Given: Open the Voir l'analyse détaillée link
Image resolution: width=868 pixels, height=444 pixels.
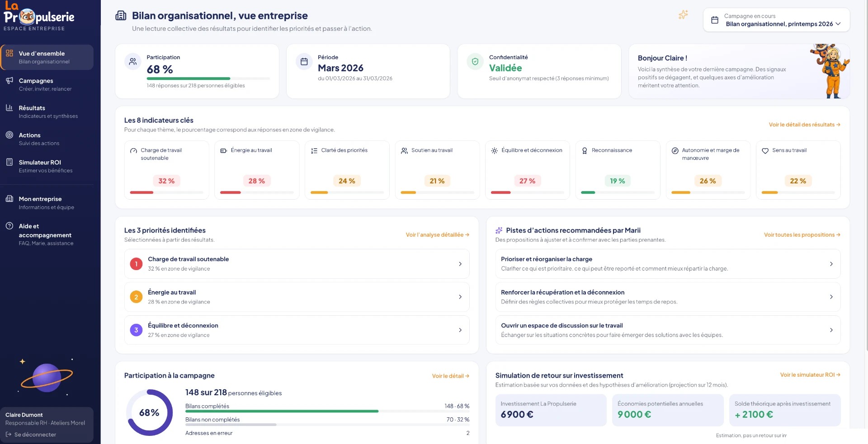Looking at the screenshot, I should pos(437,235).
